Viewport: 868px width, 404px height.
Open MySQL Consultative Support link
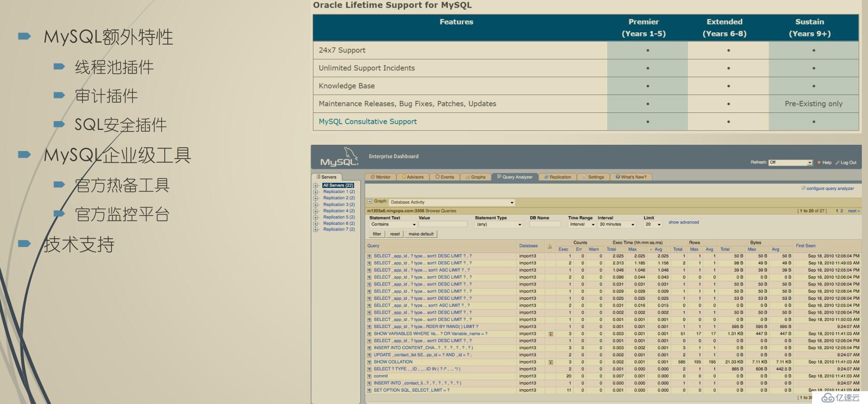tap(368, 122)
